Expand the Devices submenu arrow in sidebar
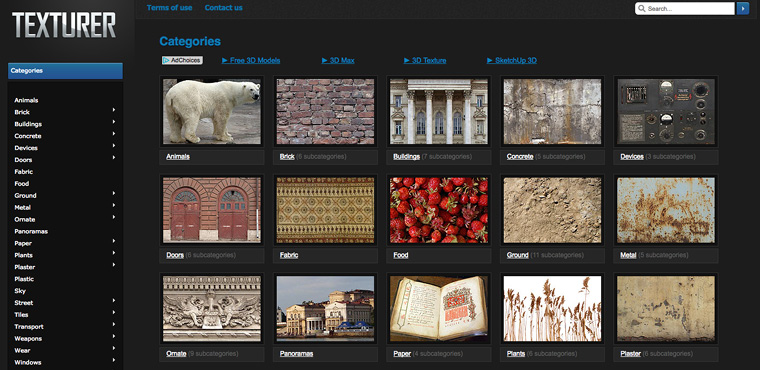The height and width of the screenshot is (370, 760). [114, 145]
